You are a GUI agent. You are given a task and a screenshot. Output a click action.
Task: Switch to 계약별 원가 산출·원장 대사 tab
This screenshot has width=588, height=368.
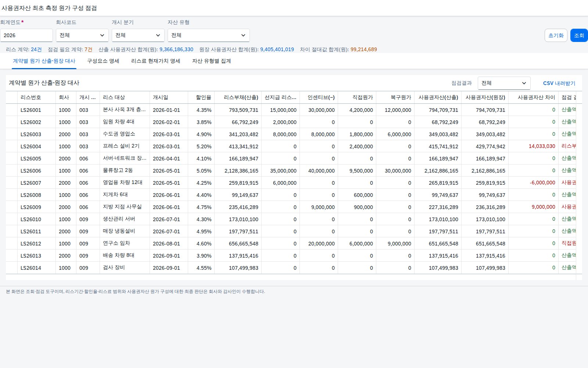point(44,61)
